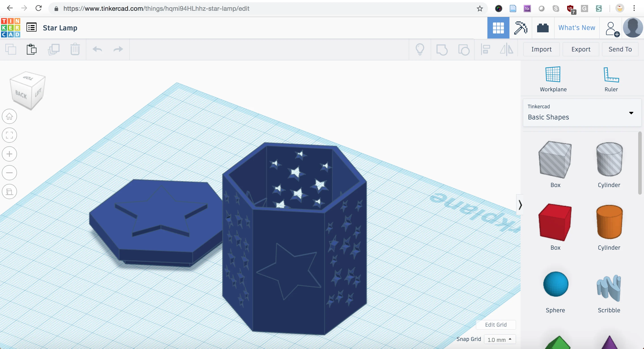
Task: Open the Basic Shapes category dropdown
Action: [582, 113]
